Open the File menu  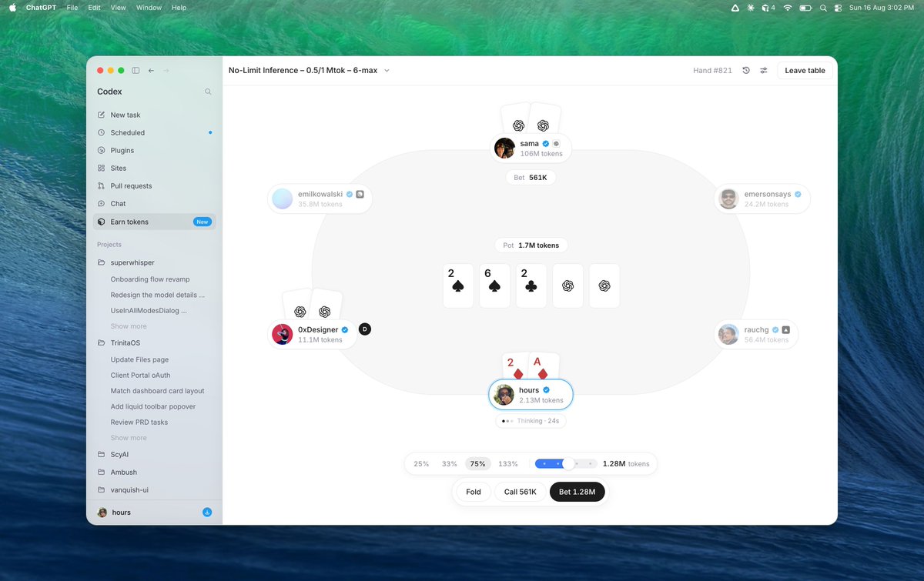[x=72, y=8]
